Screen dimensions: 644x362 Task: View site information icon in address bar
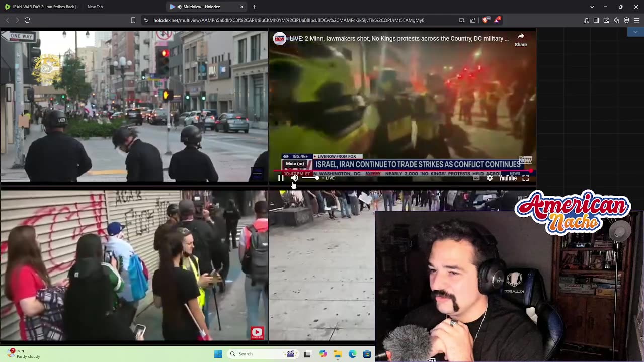pyautogui.click(x=146, y=20)
